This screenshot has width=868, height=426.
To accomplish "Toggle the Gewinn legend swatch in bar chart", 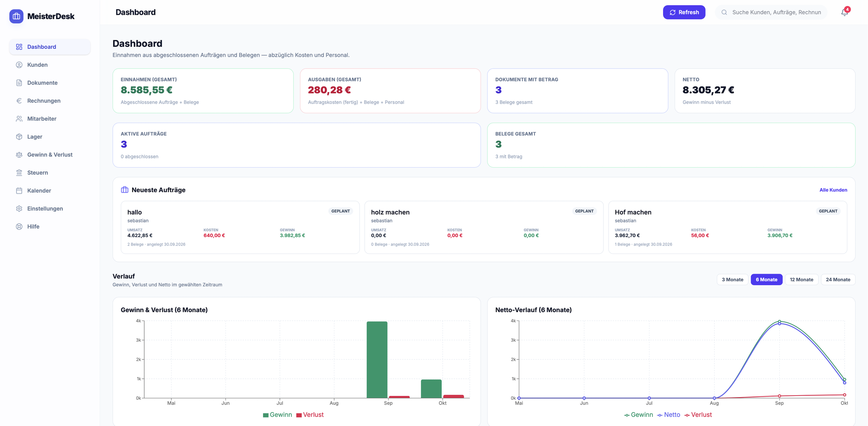I will (266, 415).
